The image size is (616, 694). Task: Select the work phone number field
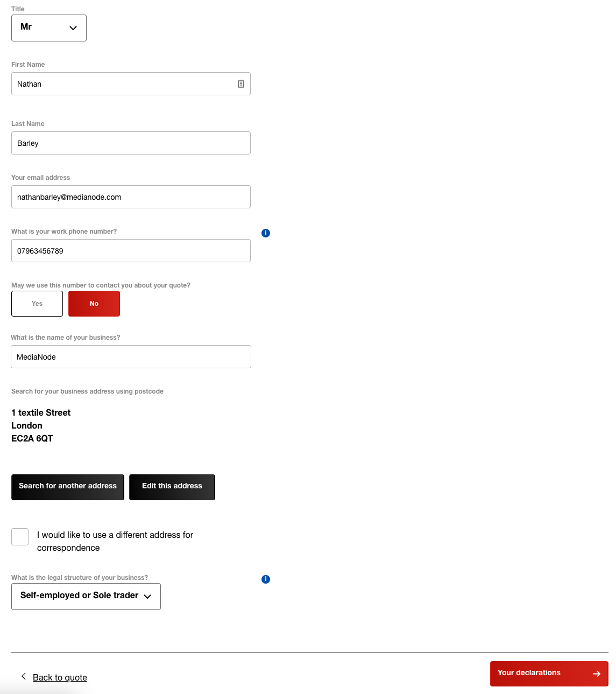pos(131,251)
